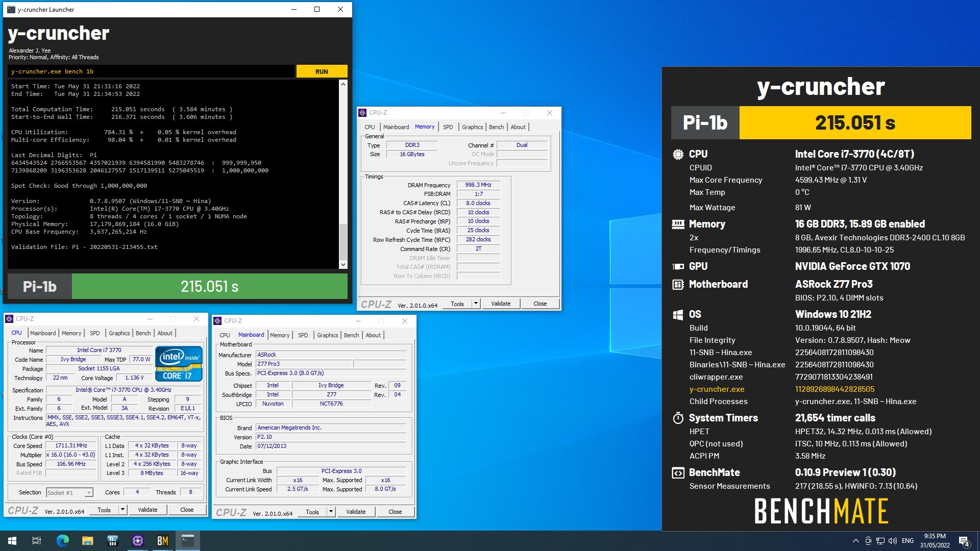Click the BenchMate Memory icon
Viewport: 980px width, 551px height.
pos(678,224)
